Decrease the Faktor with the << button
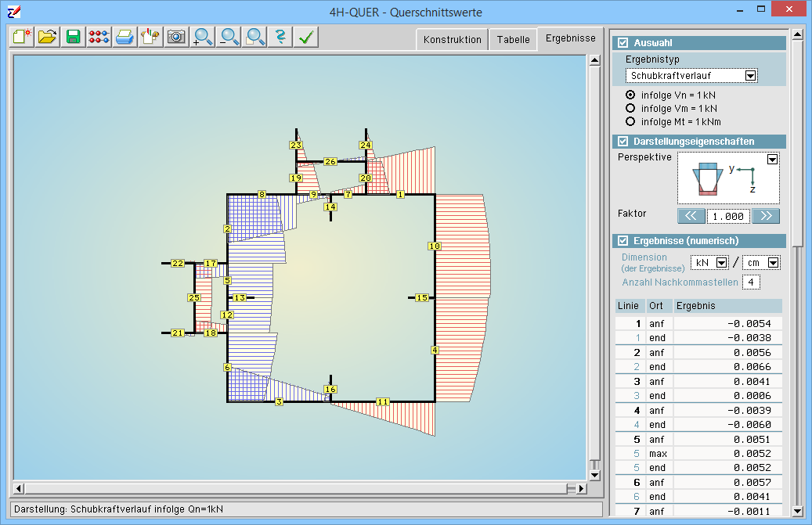Image resolution: width=812 pixels, height=525 pixels. click(x=690, y=216)
